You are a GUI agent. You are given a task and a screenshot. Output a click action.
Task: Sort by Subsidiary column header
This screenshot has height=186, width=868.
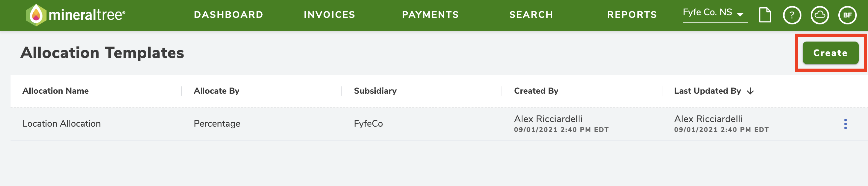[375, 91]
